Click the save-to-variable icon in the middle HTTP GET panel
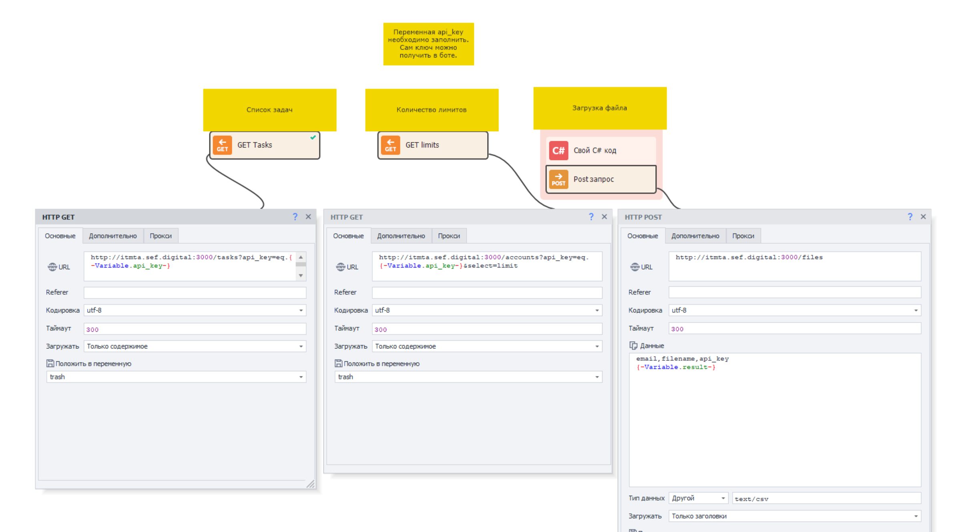 click(x=338, y=363)
